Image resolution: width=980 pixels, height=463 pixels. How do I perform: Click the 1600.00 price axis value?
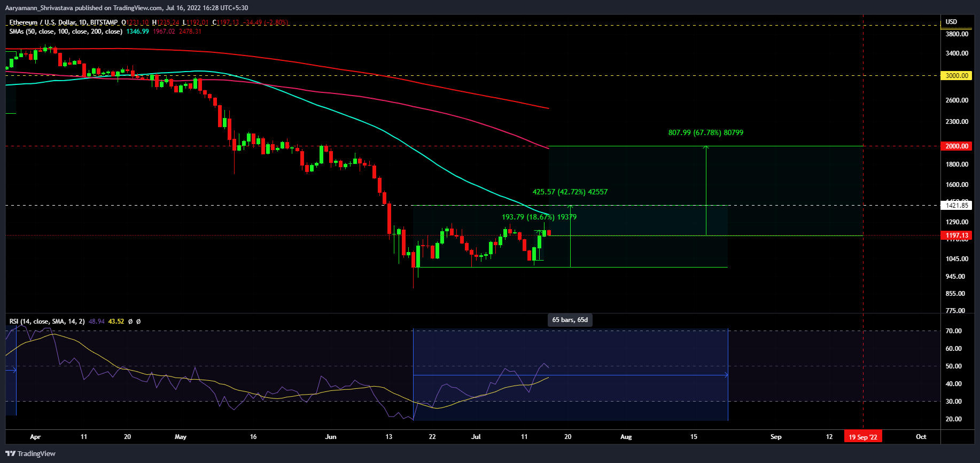click(956, 185)
